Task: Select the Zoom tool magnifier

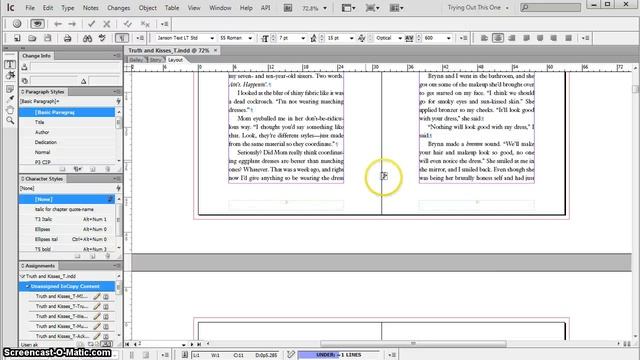Action: click(x=10, y=120)
